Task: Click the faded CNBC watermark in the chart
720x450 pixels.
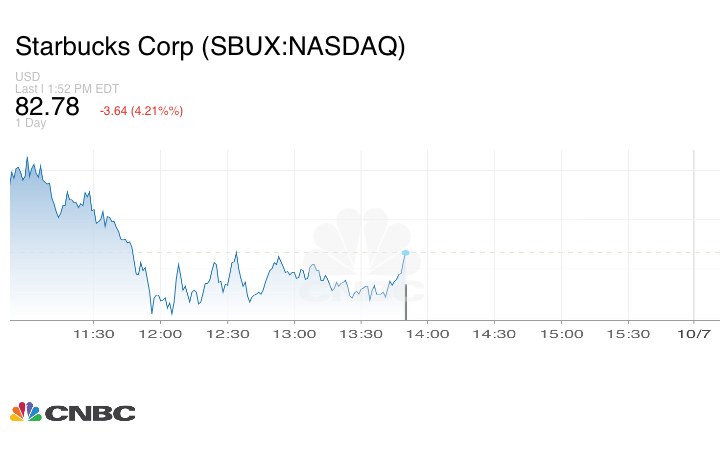Action: (x=361, y=256)
